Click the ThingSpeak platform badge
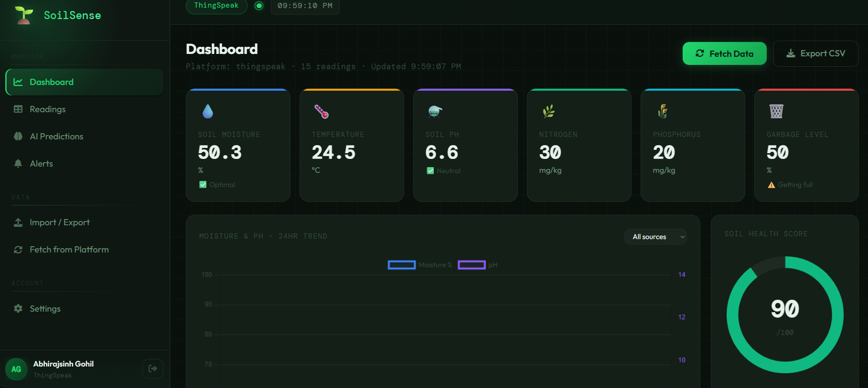The width and height of the screenshot is (868, 388). [x=216, y=6]
